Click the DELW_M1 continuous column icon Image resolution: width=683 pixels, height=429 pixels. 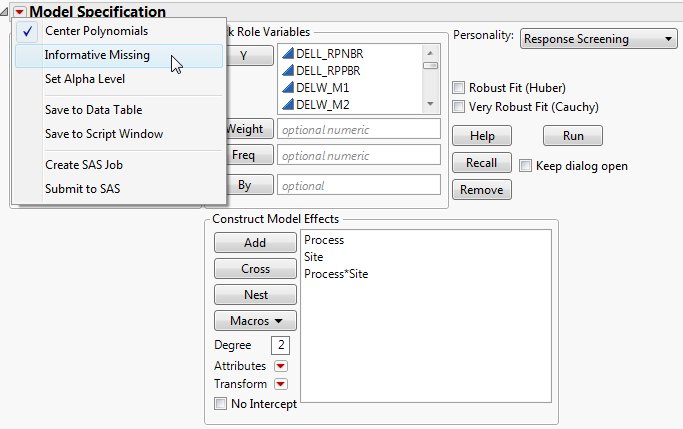288,87
